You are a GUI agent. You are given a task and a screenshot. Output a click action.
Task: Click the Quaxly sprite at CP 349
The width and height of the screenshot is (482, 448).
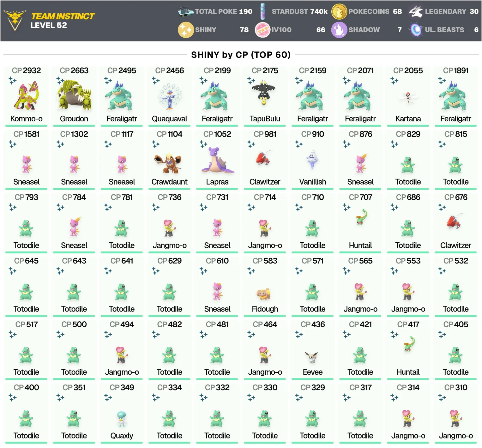(x=122, y=419)
